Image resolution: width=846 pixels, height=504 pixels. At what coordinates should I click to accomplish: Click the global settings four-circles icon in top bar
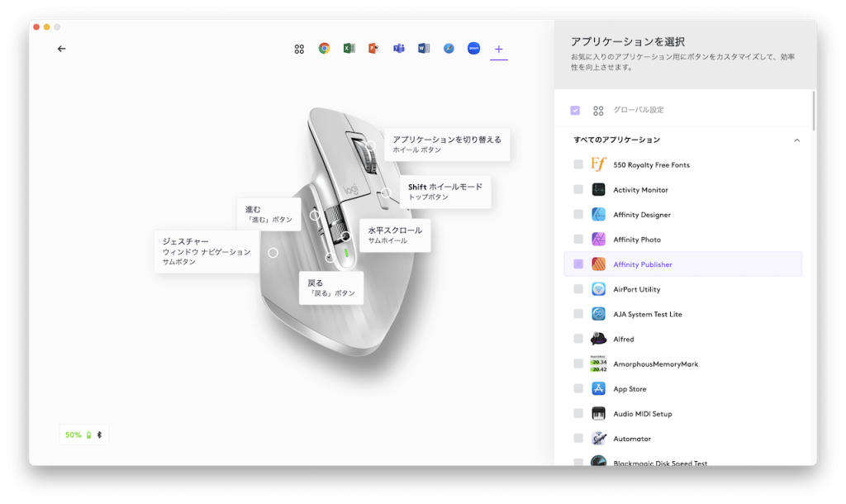click(299, 49)
